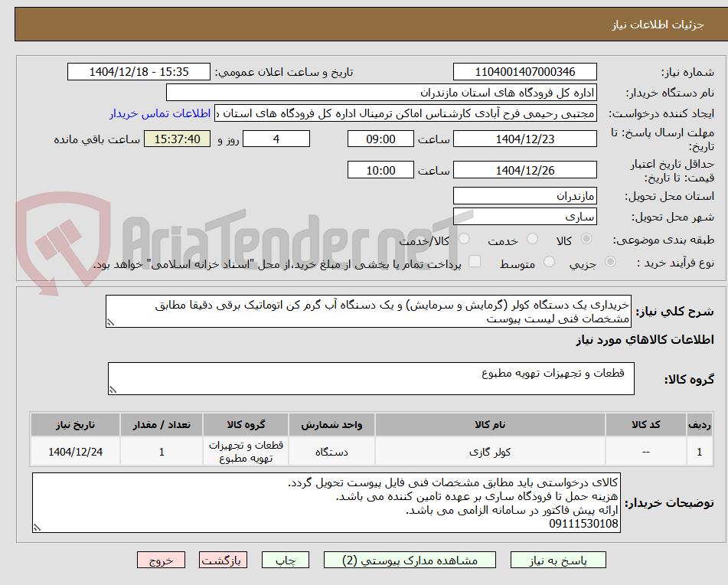Click the کولر گازی item name cell
This screenshot has height=585, width=728.
pyautogui.click(x=490, y=452)
